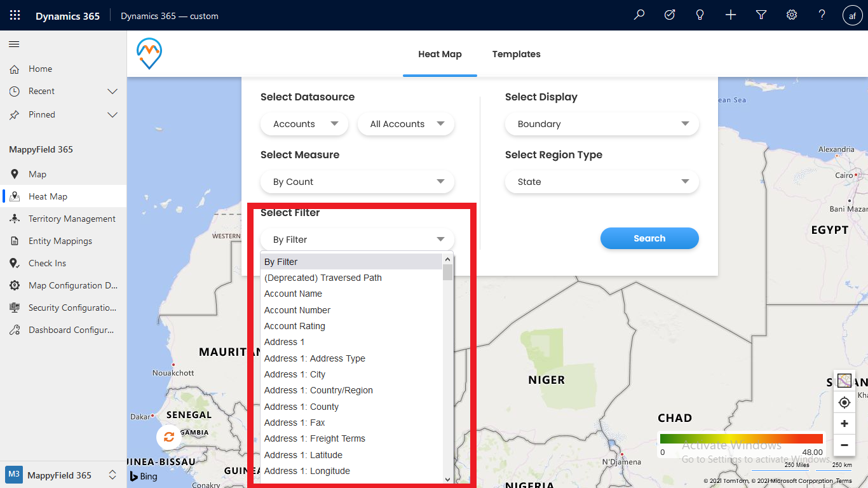The height and width of the screenshot is (488, 868).
Task: Click the heat map color gradient legend
Action: point(742,439)
